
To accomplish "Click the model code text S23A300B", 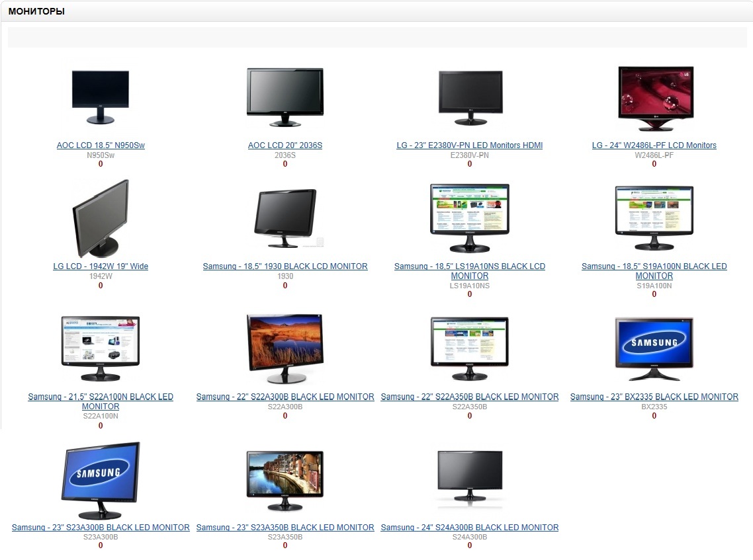I will coord(101,537).
